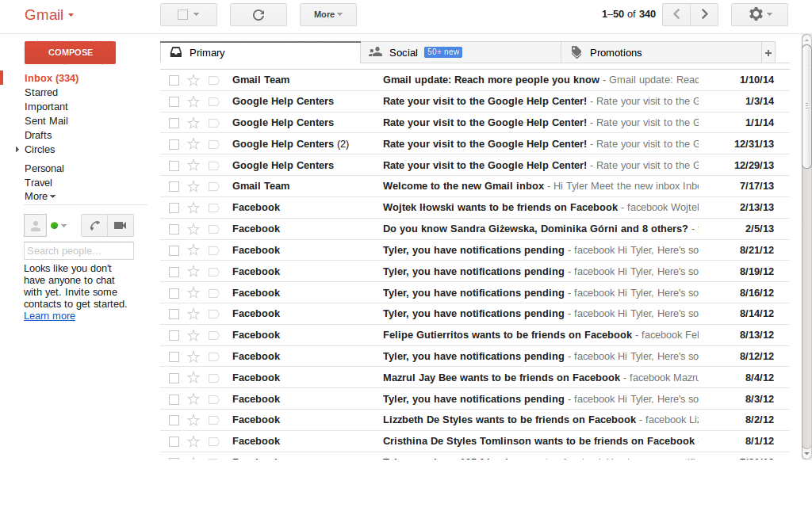Mark the Do you know Sandra Giżewska email important
The height and width of the screenshot is (511, 812).
pos(214,229)
